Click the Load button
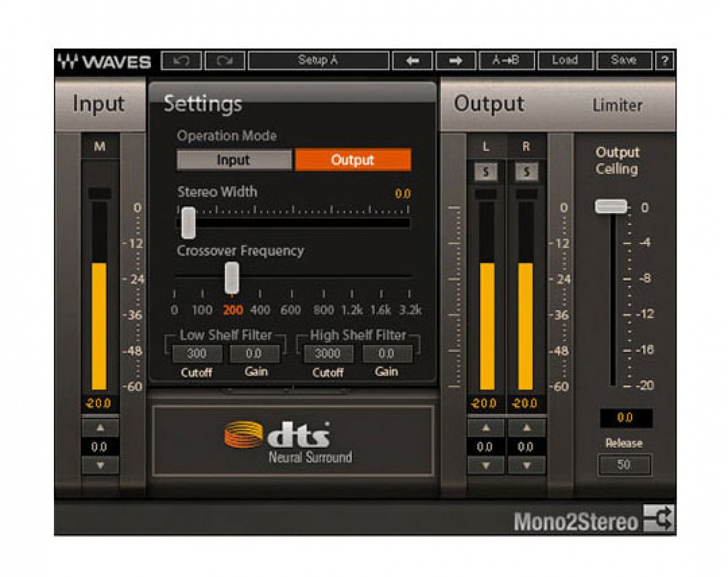This screenshot has height=577, width=728. 565,60
